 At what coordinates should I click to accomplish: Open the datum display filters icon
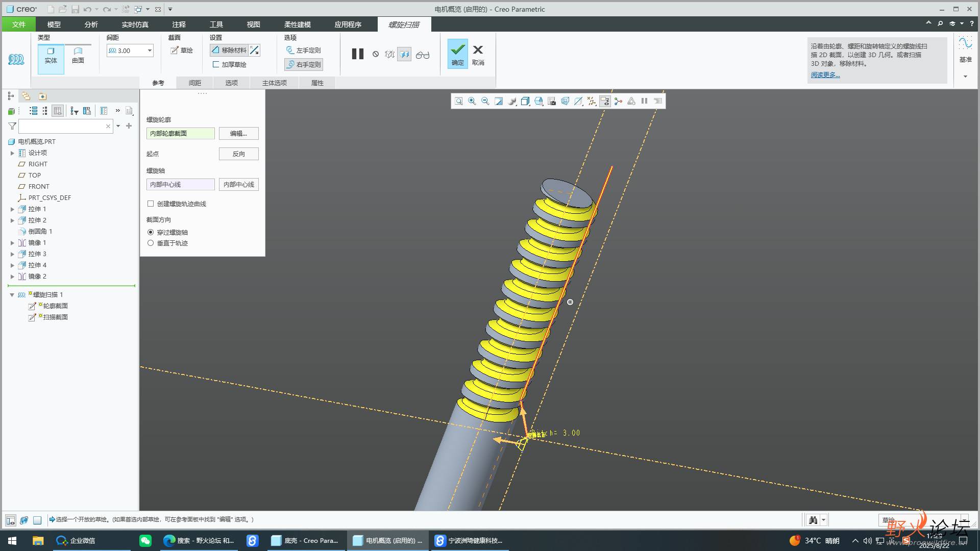tap(592, 101)
